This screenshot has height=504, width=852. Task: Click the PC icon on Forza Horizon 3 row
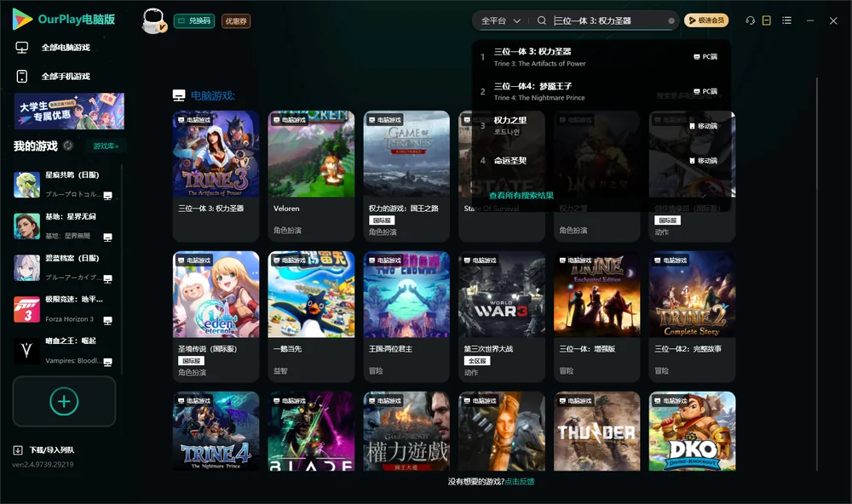tap(107, 320)
